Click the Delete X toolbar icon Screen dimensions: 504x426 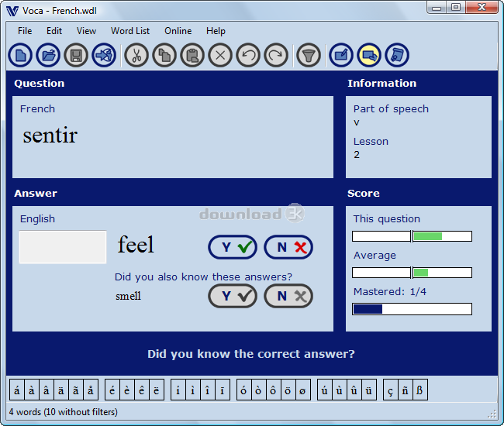220,55
